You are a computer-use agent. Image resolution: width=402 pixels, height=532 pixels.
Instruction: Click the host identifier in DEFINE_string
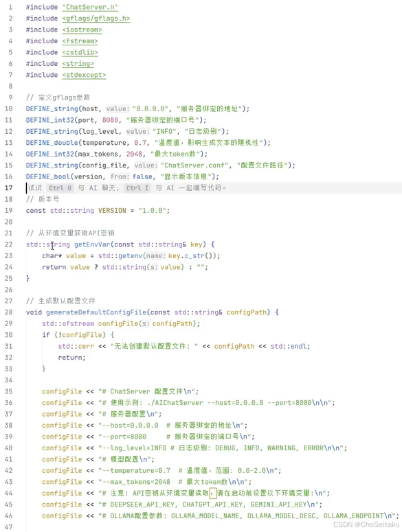pos(90,109)
